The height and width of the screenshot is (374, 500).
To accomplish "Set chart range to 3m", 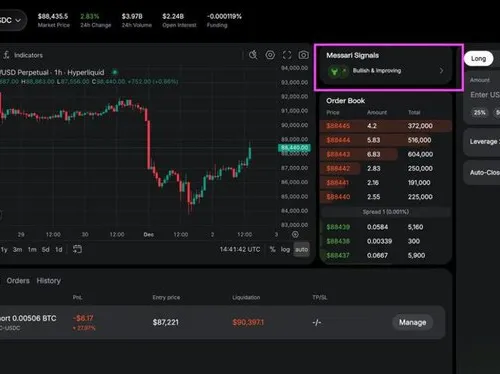I will point(18,249).
